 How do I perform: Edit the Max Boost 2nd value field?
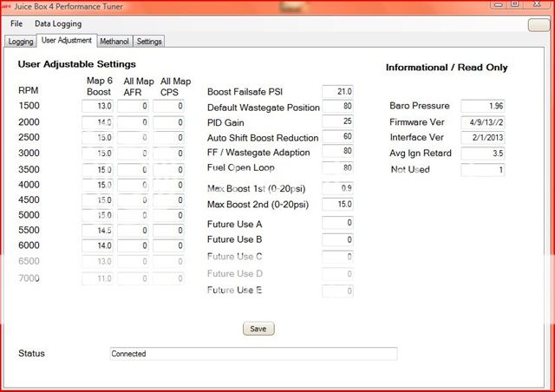[x=337, y=205]
